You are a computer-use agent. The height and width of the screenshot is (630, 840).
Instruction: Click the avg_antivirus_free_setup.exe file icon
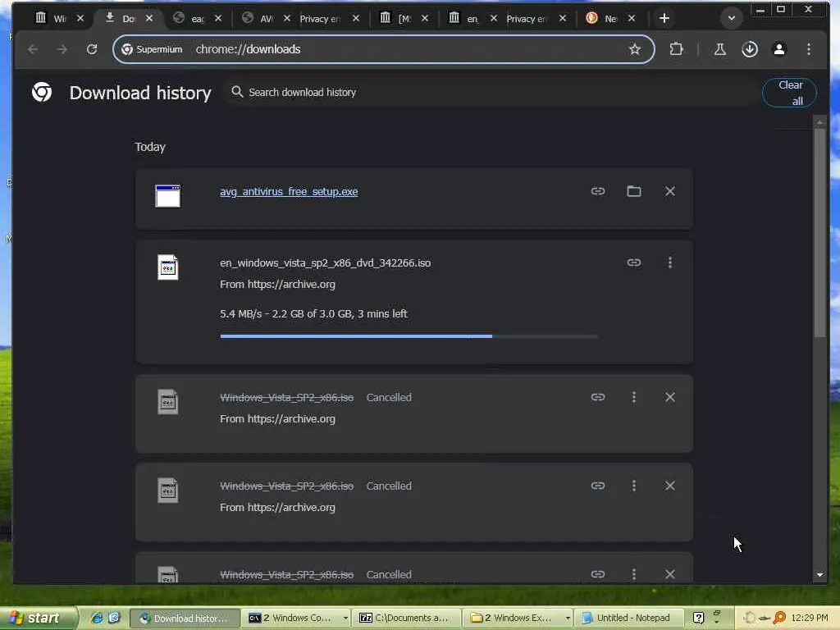pos(167,195)
